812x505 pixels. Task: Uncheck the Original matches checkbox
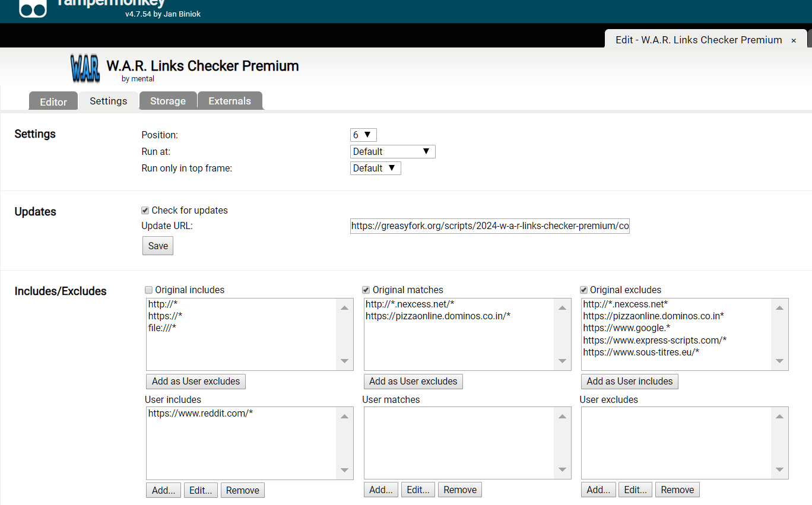point(366,290)
